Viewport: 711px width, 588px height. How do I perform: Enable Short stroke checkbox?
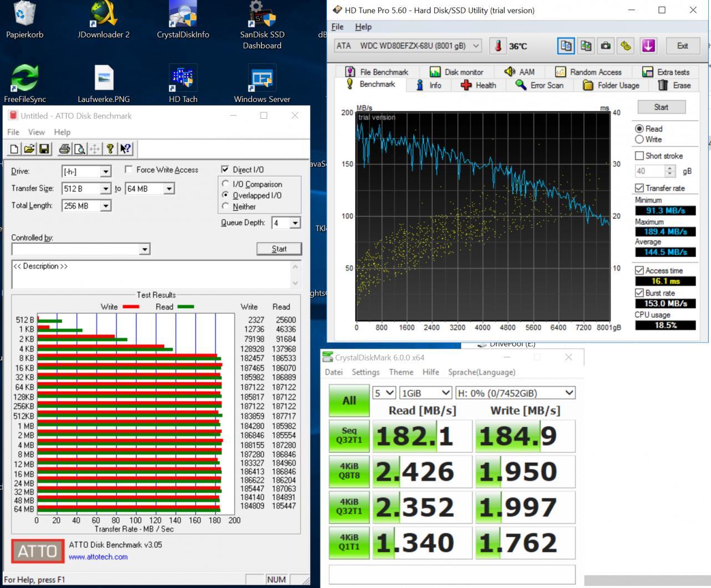pyautogui.click(x=639, y=156)
